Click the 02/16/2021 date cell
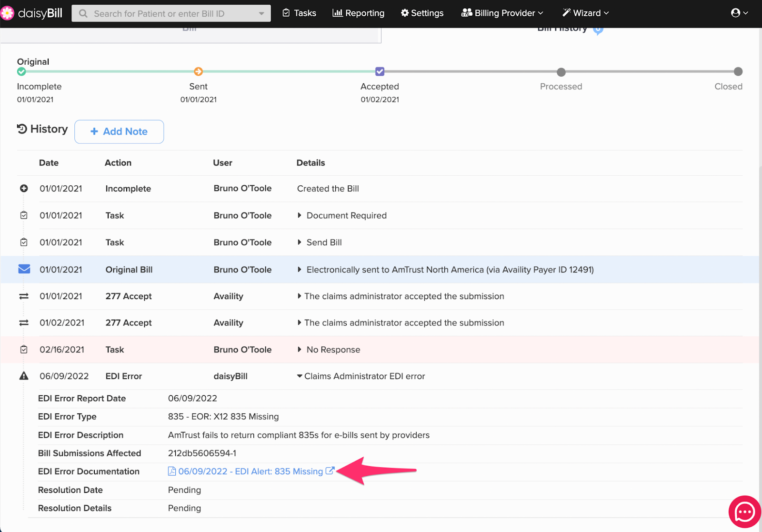 point(62,350)
